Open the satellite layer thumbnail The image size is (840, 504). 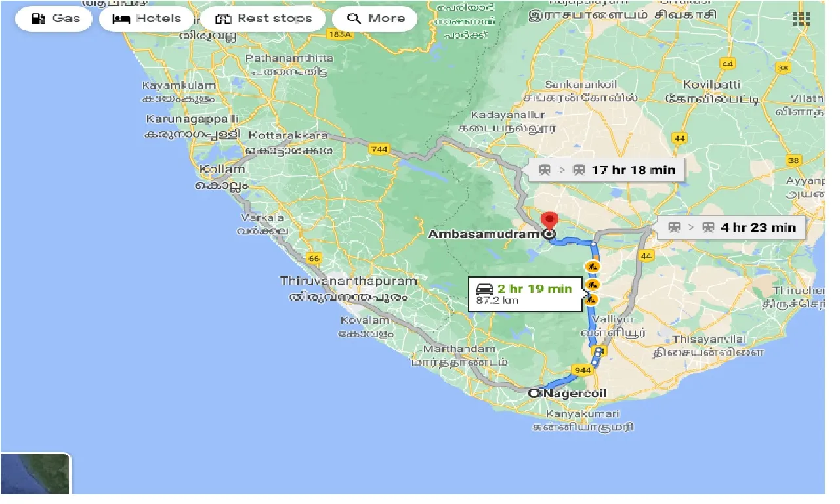(35, 474)
